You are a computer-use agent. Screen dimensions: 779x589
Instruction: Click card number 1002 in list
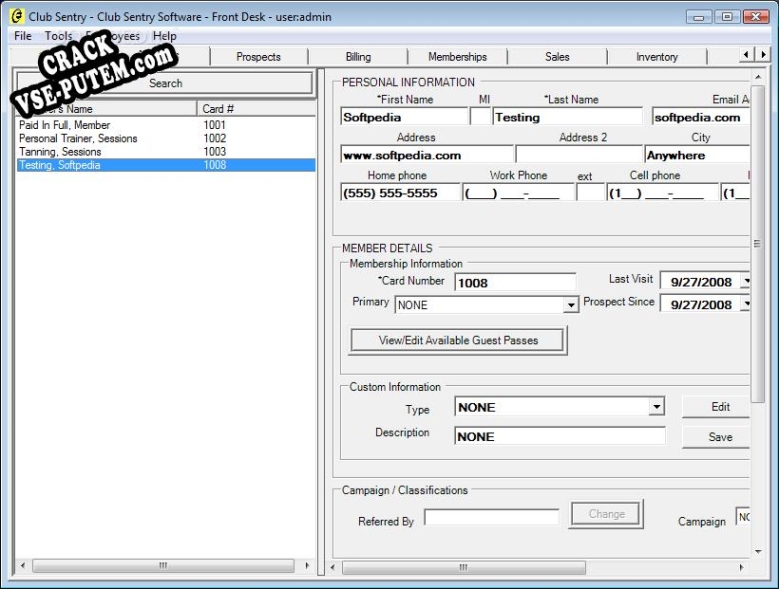215,139
